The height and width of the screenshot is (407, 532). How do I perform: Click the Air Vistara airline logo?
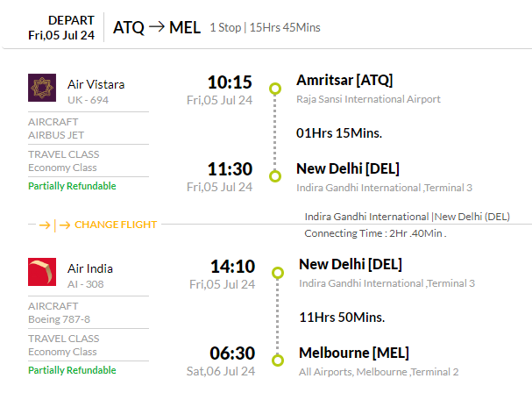click(42, 88)
